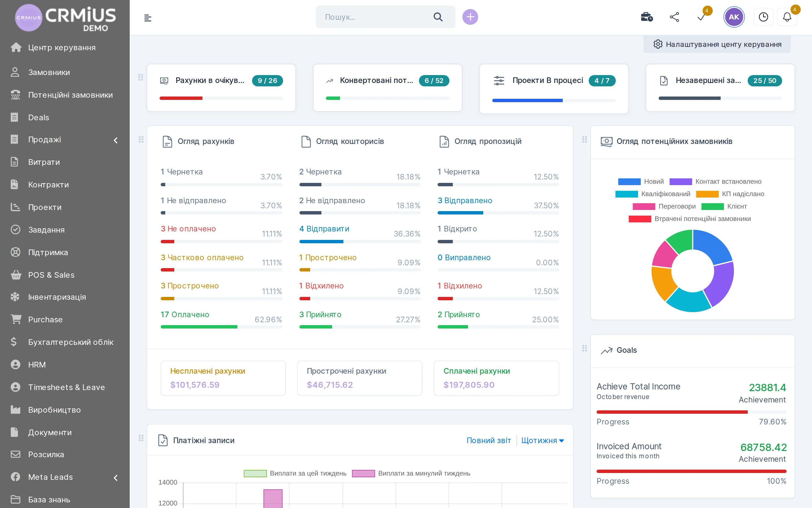Viewport: 812px width, 508px height.
Task: Toggle the Новий legend color swatch
Action: point(629,182)
